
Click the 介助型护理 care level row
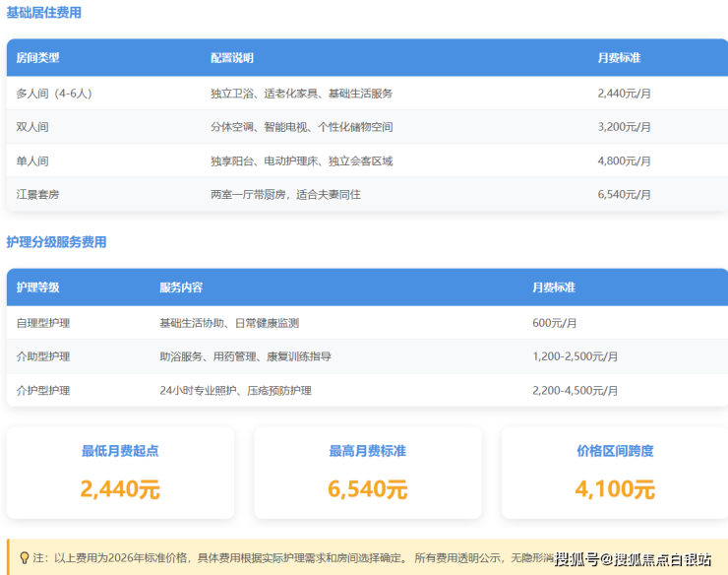coord(43,356)
